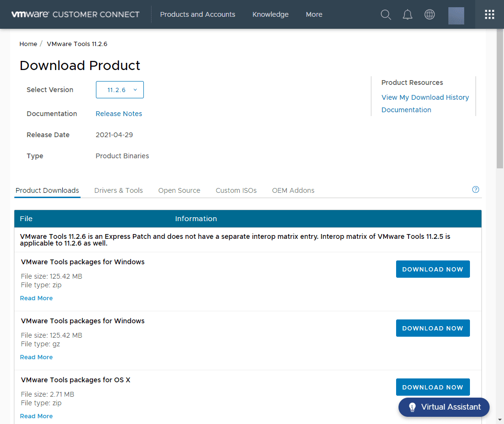Open the version selector showing 11.2.6
Screen dimensions: 504x424
click(x=119, y=90)
